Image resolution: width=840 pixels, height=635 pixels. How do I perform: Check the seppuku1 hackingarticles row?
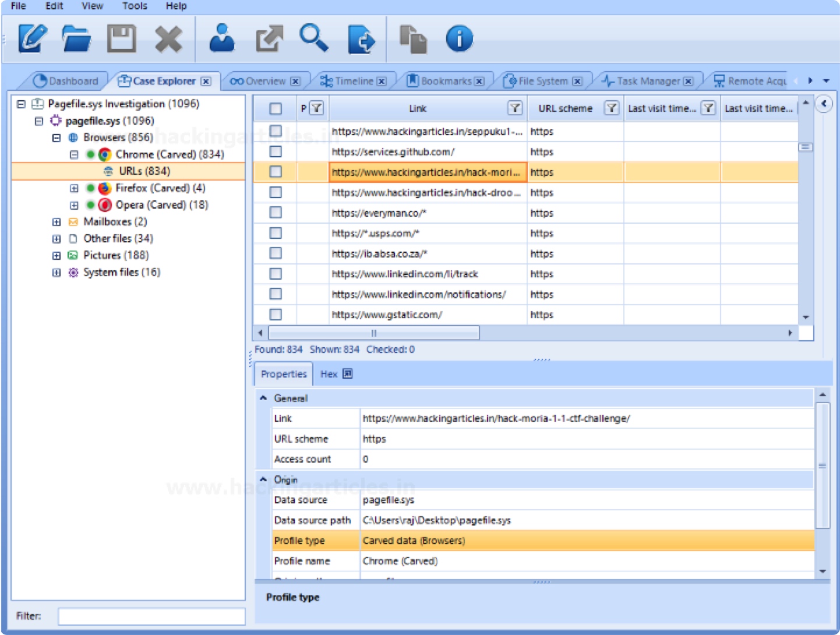(276, 131)
